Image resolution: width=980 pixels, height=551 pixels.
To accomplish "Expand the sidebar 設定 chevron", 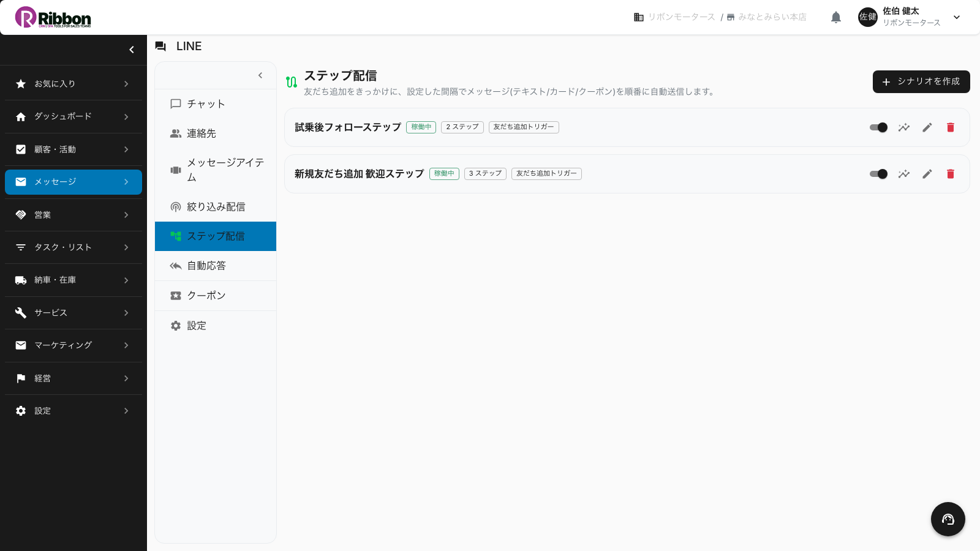I will point(126,411).
